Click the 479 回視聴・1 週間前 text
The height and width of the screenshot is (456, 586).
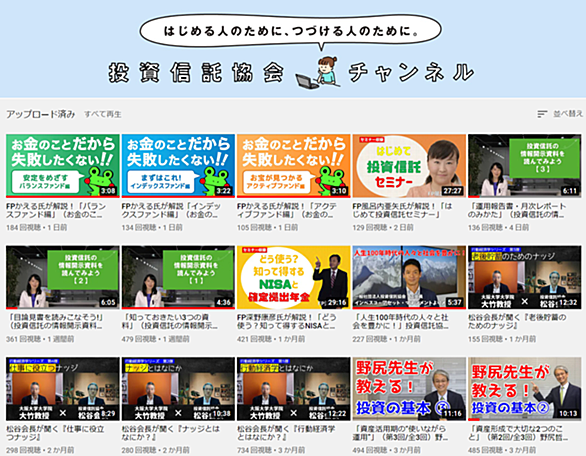tap(155, 339)
